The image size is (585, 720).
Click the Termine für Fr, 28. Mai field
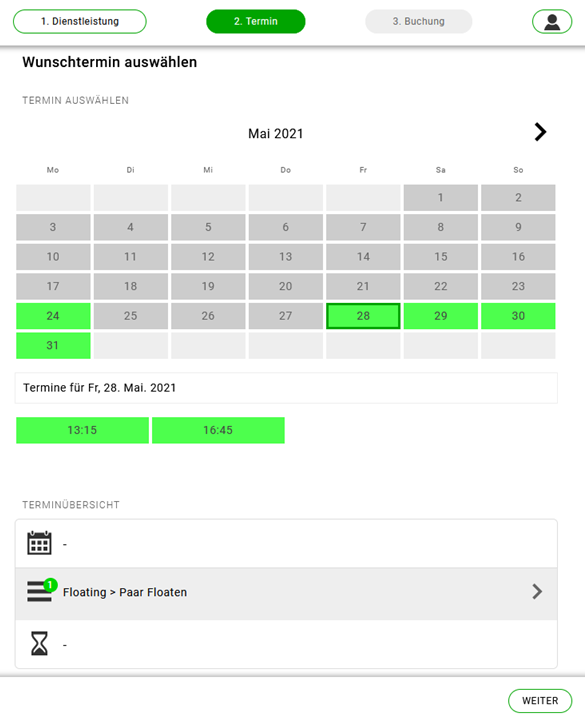[286, 388]
